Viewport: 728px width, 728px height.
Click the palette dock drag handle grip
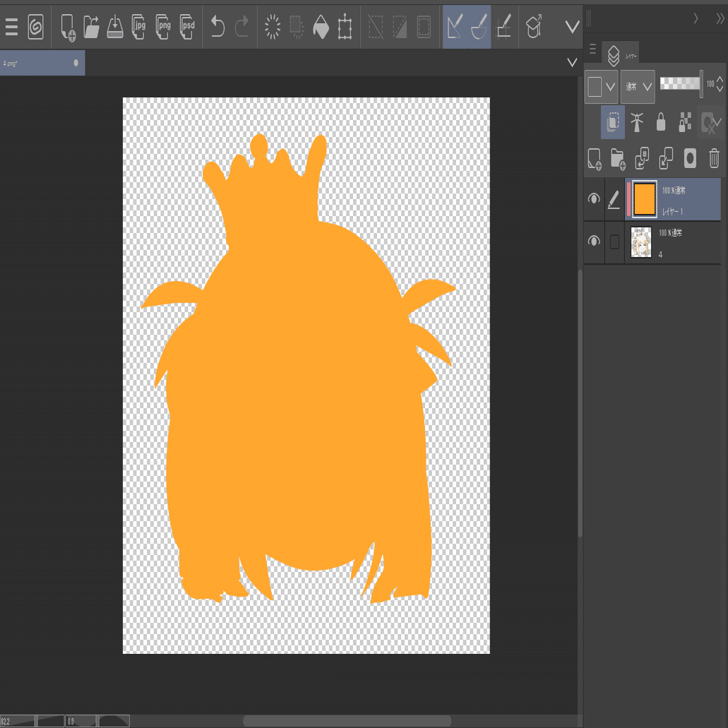pyautogui.click(x=589, y=18)
